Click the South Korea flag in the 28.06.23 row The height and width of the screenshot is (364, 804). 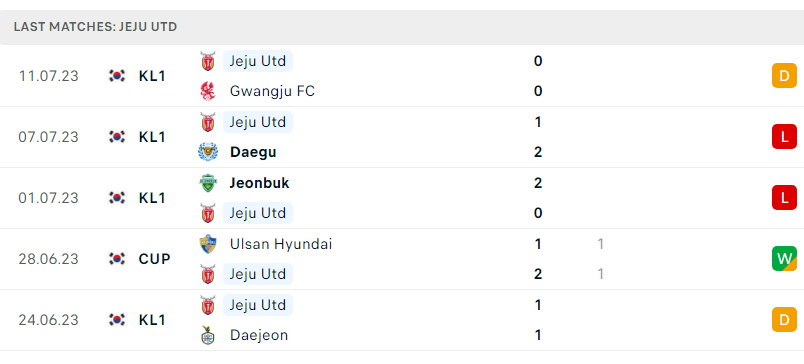tap(117, 259)
